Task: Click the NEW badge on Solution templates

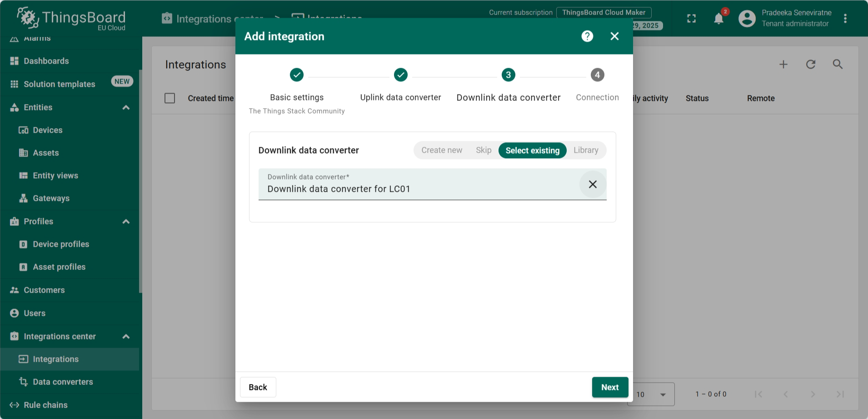Action: 122,81
